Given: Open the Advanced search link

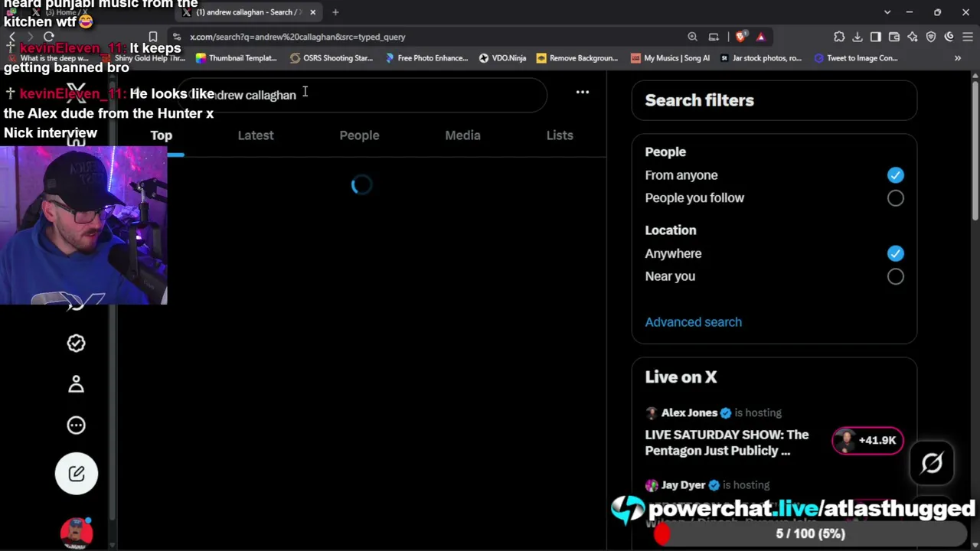Looking at the screenshot, I should coord(693,322).
